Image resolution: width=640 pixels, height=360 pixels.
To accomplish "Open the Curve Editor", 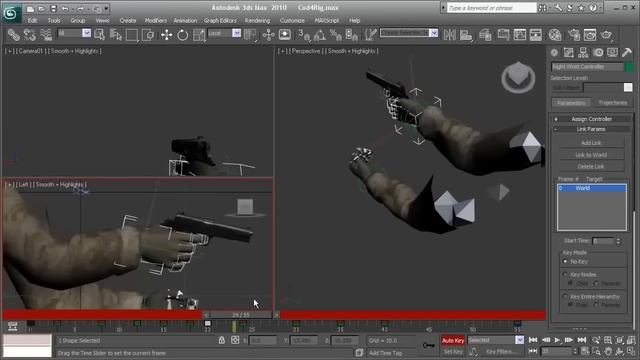I will pos(520,35).
